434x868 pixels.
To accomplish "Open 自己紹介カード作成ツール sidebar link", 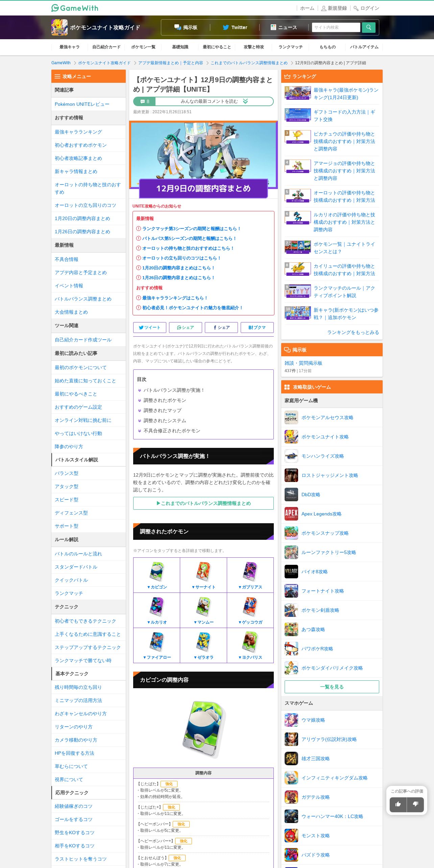I will (x=89, y=340).
